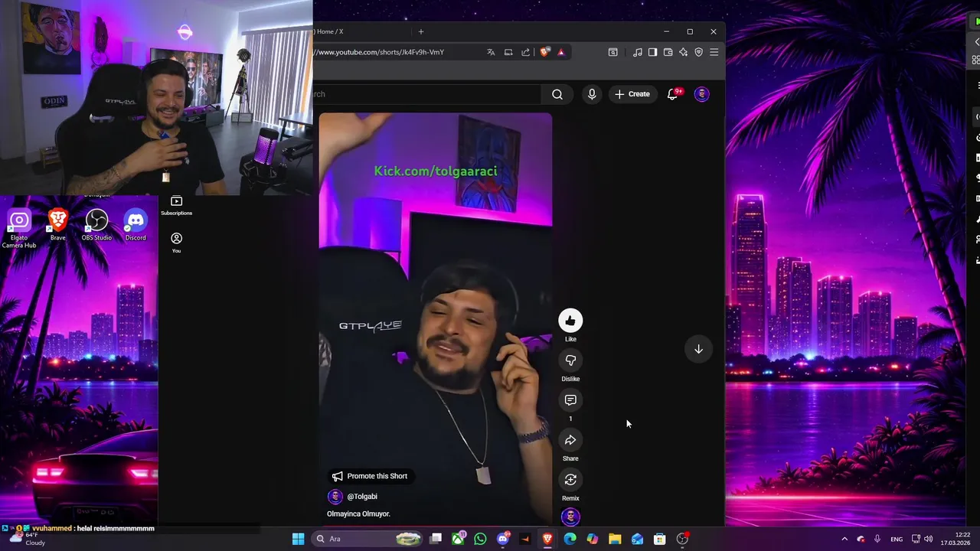Image resolution: width=980 pixels, height=551 pixels.
Task: Open Brave Wallet icon
Action: pyautogui.click(x=668, y=52)
